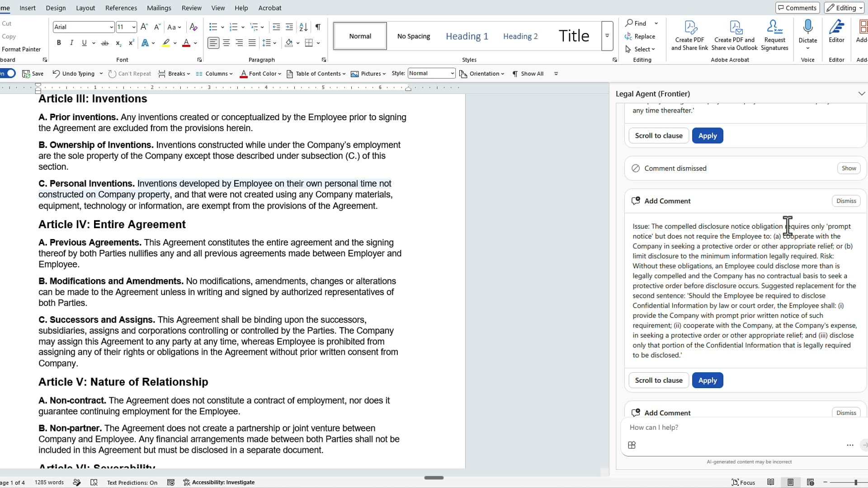Click Show next to Comment dismissed

849,168
